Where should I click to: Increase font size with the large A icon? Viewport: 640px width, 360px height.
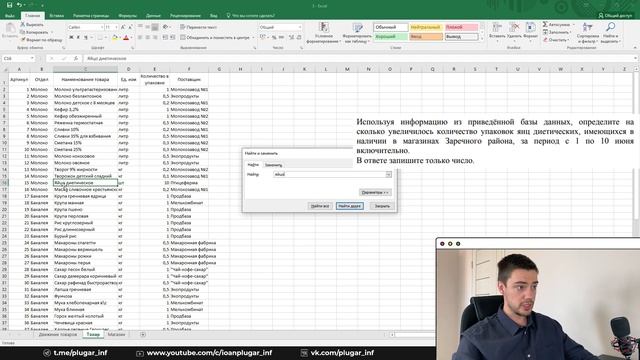[x=123, y=27]
